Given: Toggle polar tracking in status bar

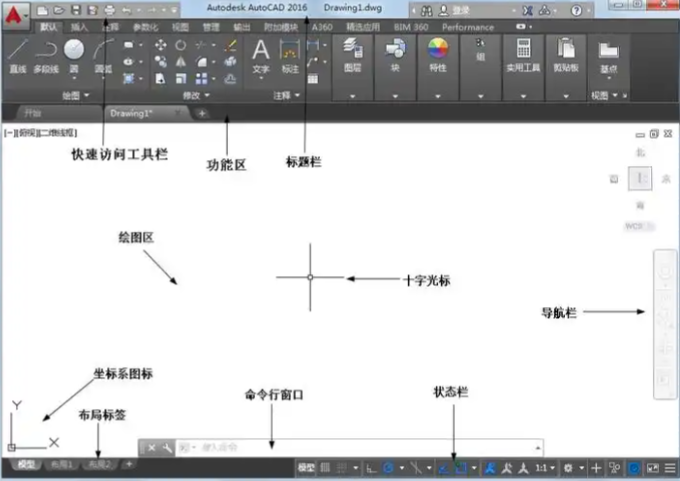Looking at the screenshot, I should pyautogui.click(x=389, y=468).
